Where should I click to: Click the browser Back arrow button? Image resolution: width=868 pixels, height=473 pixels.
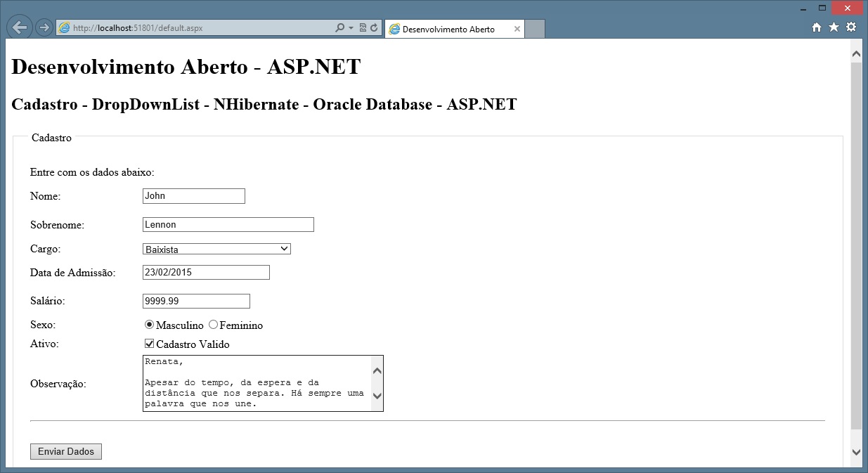click(x=20, y=27)
